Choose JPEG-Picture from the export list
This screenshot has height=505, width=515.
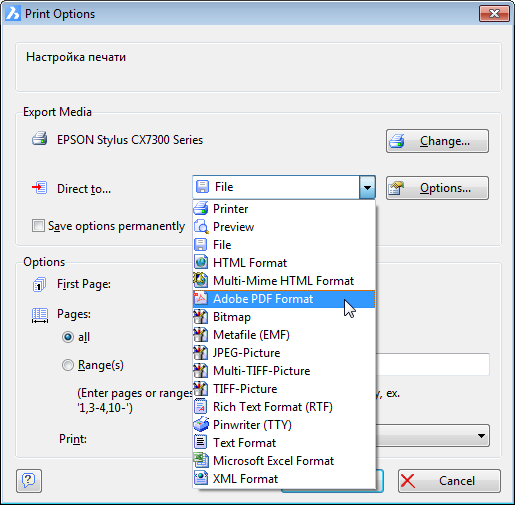(284, 353)
